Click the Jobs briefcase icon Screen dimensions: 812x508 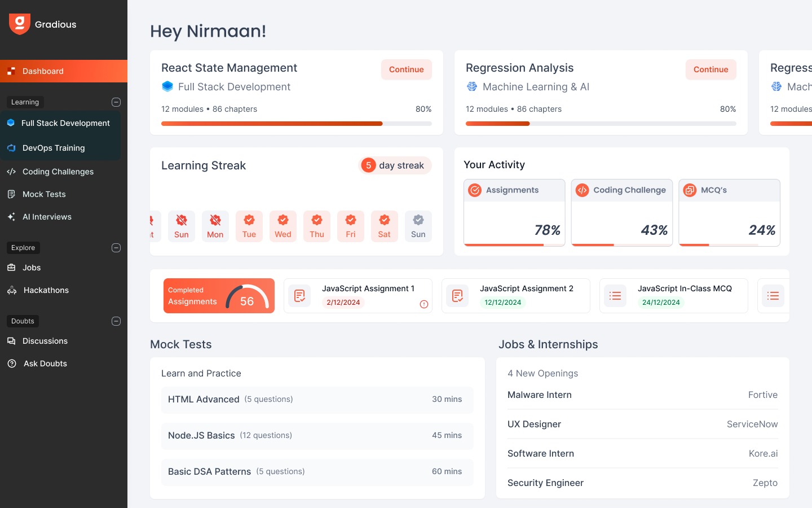(x=11, y=268)
